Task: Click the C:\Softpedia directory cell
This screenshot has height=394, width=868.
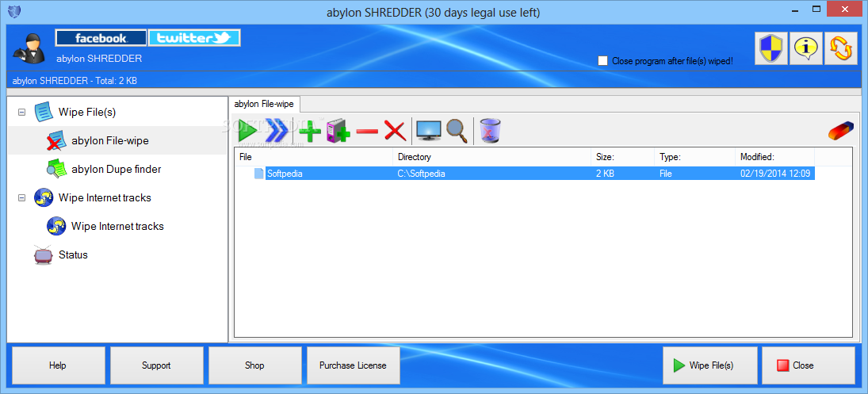Action: [421, 174]
